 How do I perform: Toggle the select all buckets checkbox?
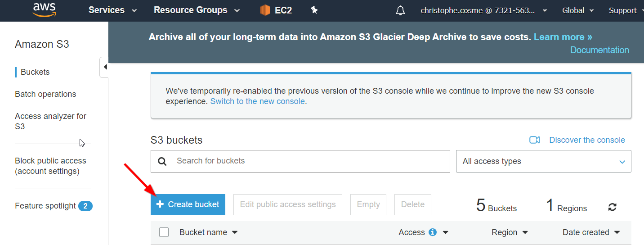(164, 232)
